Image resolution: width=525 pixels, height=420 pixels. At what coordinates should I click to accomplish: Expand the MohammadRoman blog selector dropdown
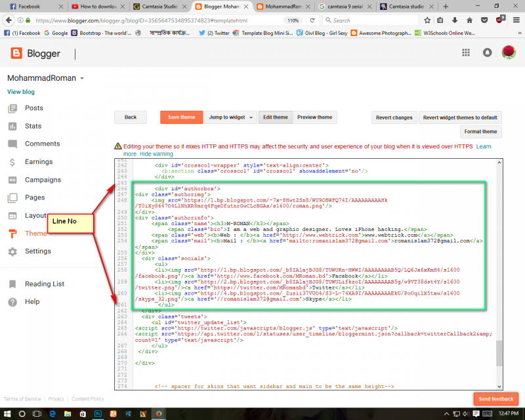tap(82, 79)
